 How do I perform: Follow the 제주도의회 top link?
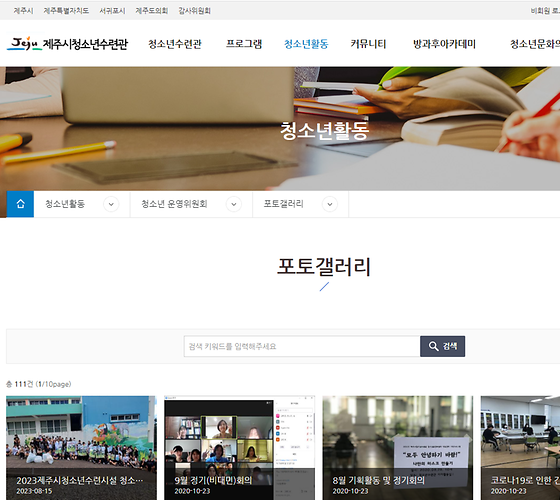[x=152, y=11]
